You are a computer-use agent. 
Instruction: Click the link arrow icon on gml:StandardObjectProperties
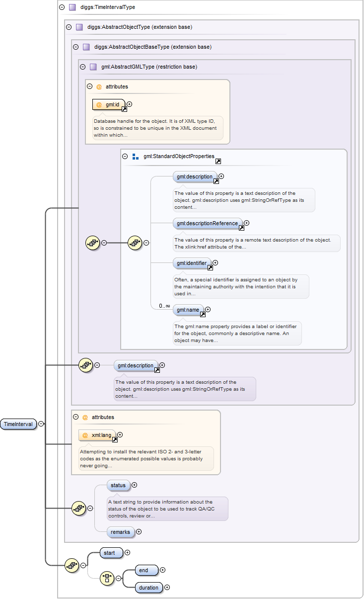pos(218,161)
